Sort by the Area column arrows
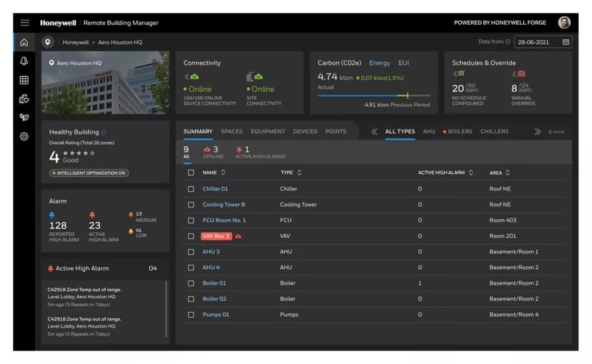The image size is (592, 364). click(x=507, y=173)
